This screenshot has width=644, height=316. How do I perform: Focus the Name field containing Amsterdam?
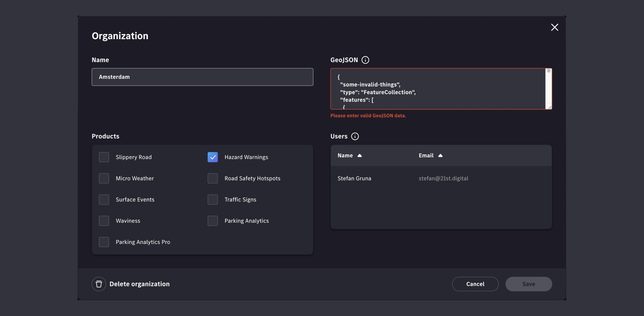tap(202, 77)
